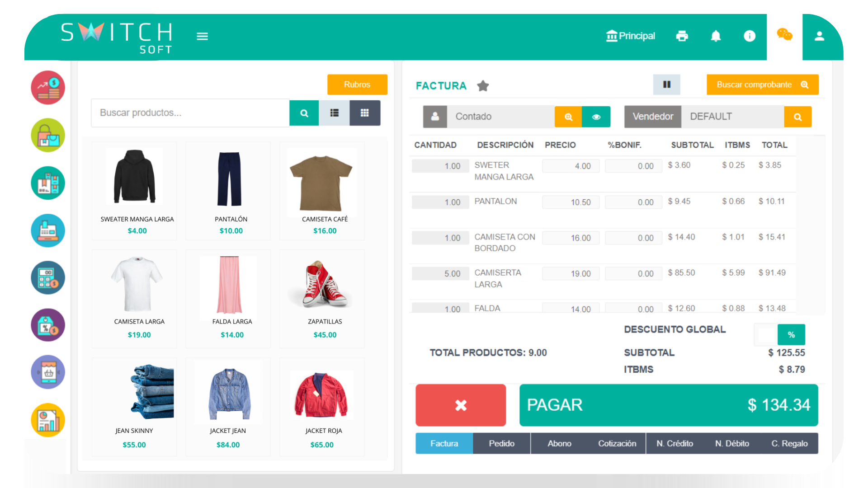Mark invoice as favorite with star
The image size is (868, 488).
click(483, 85)
